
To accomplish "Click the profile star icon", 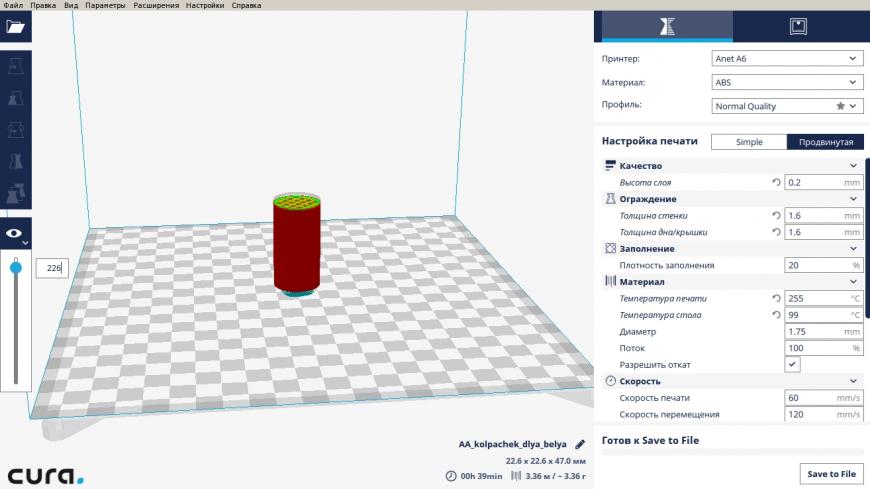I will pos(841,105).
